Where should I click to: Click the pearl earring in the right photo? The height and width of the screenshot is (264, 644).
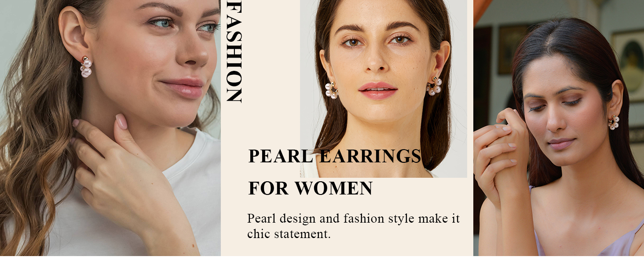[614, 122]
